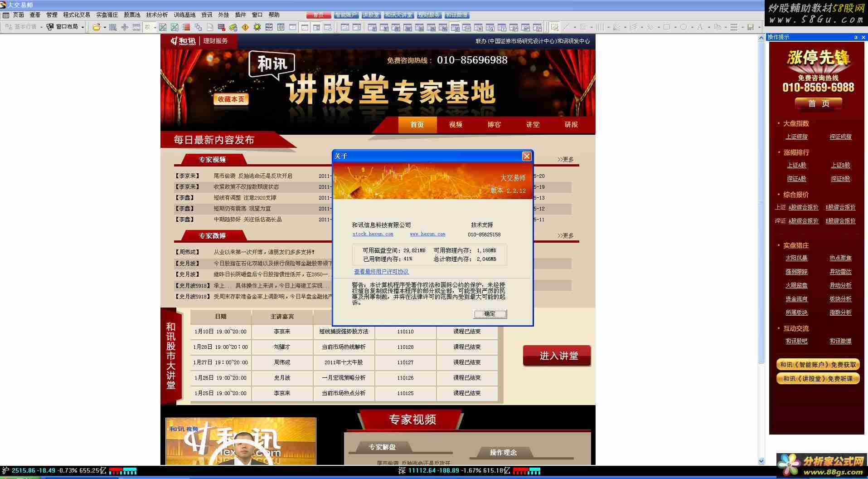868x479 pixels.
Task: Toggle the drawing mode pencil button
Action: [555, 27]
